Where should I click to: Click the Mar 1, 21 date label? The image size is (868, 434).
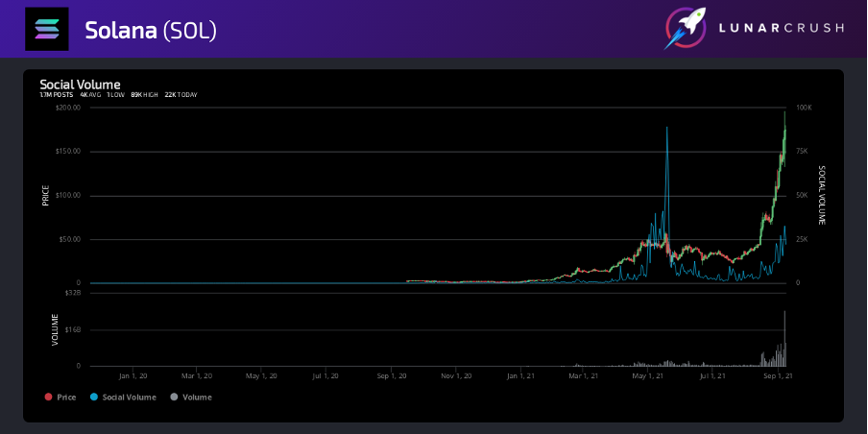point(584,376)
